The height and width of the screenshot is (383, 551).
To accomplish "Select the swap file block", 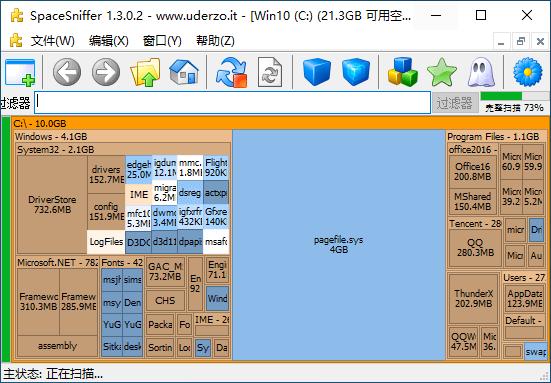I will pyautogui.click(x=536, y=351).
